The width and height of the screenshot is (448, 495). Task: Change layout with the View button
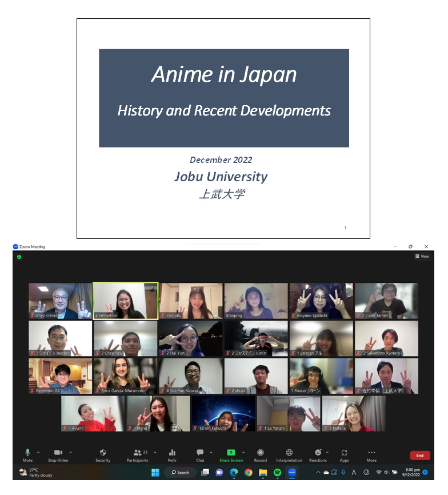(x=422, y=257)
